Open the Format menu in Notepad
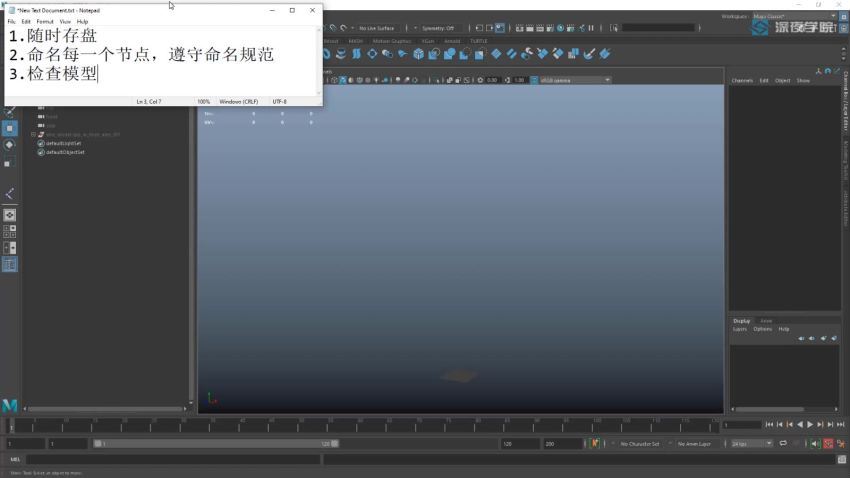The height and width of the screenshot is (478, 850). [45, 22]
